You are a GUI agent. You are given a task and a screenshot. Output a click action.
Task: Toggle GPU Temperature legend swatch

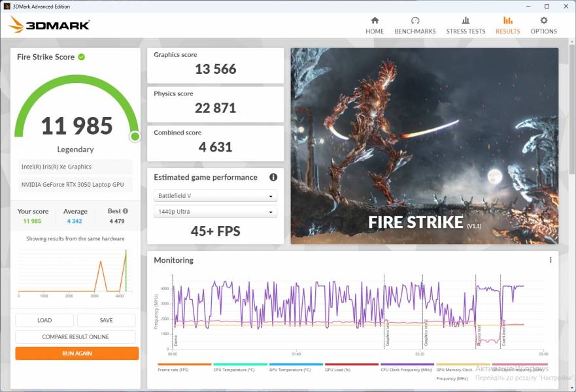pos(296,365)
